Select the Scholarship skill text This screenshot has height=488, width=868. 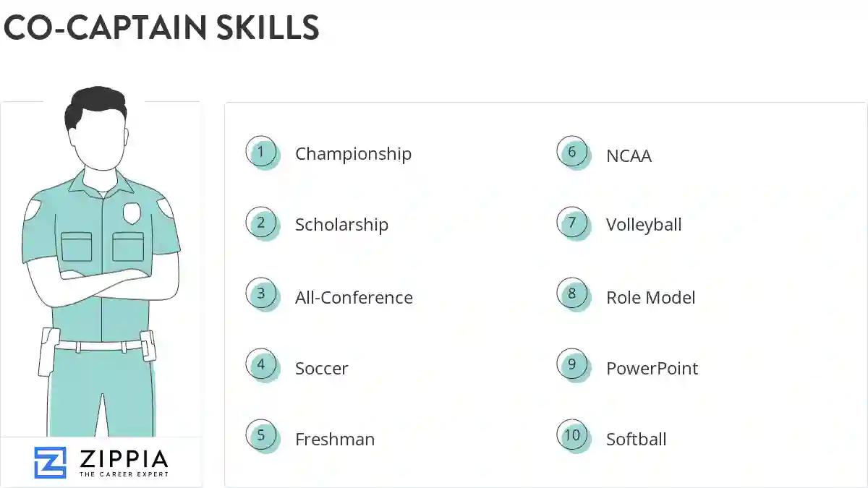coord(341,225)
